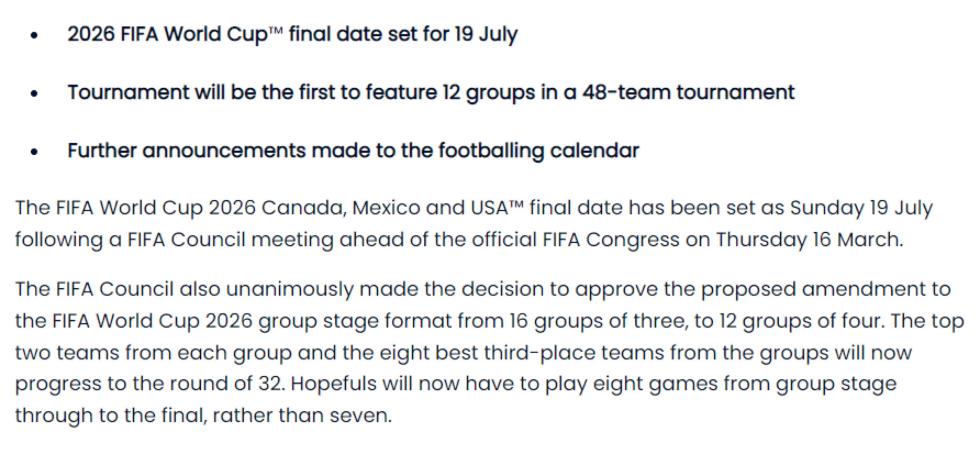This screenshot has height=454, width=980.
Task: Click the 'Further announcements' bullet line
Action: (x=353, y=151)
